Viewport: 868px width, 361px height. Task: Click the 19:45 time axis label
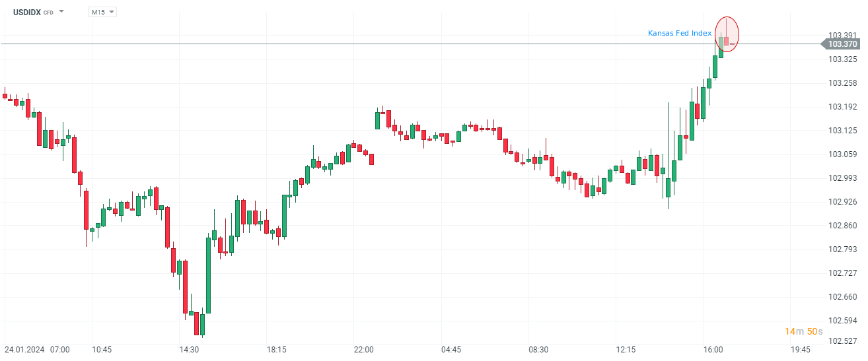(800, 350)
